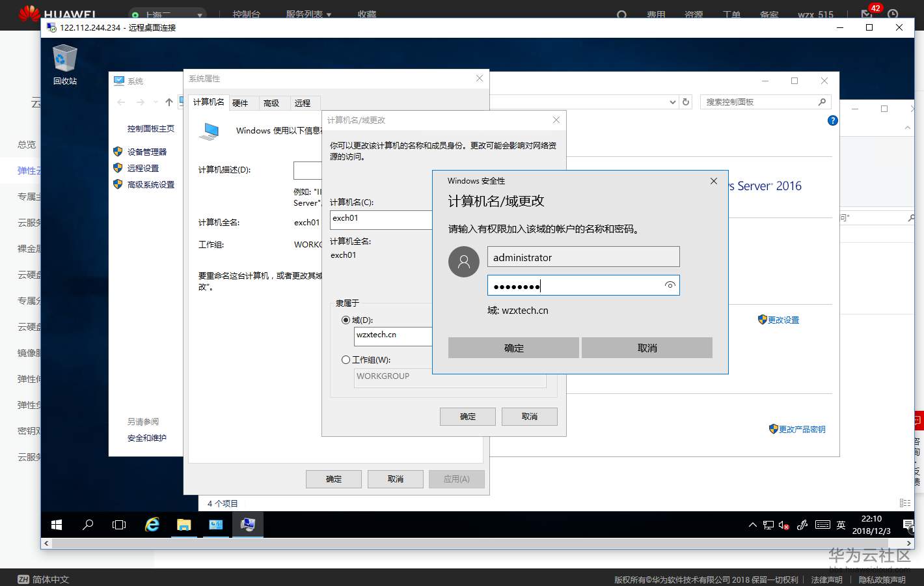Expand the 服务列表 dropdown menu

coord(305,13)
